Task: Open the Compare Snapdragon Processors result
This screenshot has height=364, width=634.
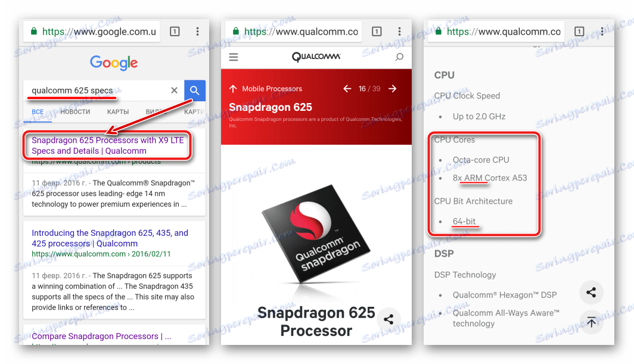Action: coord(101,336)
